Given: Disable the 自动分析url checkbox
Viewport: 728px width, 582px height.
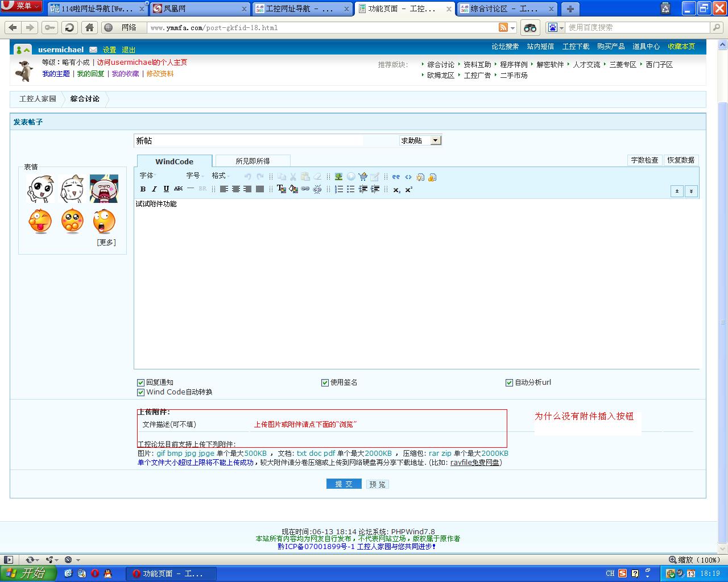Looking at the screenshot, I should pyautogui.click(x=510, y=383).
